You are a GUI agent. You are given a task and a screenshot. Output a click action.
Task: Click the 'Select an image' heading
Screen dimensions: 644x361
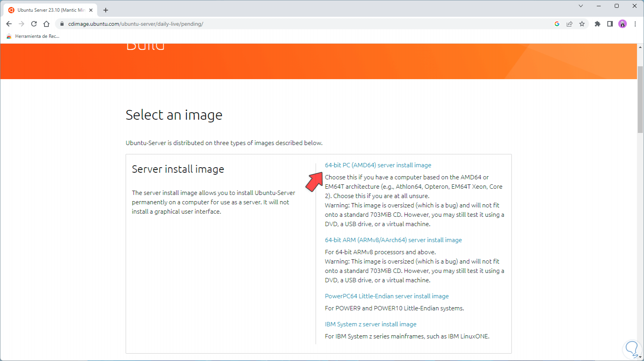pyautogui.click(x=174, y=115)
